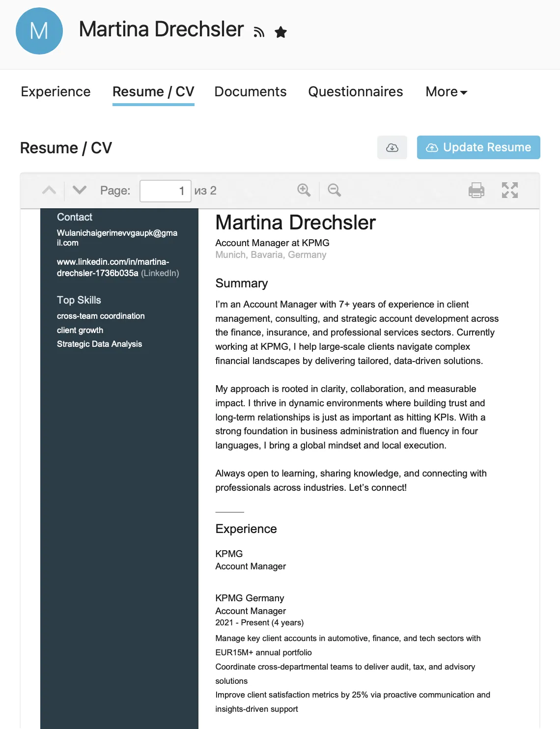Click the page number input field

(x=165, y=191)
